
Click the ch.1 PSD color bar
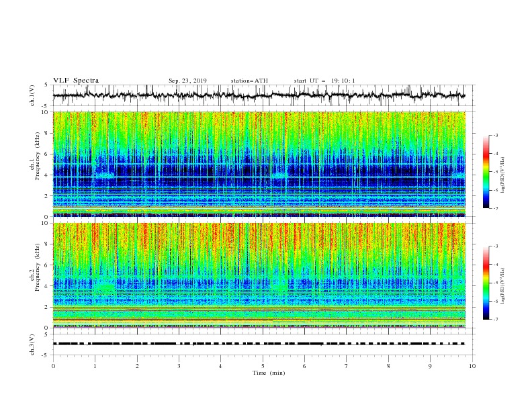pos(486,172)
